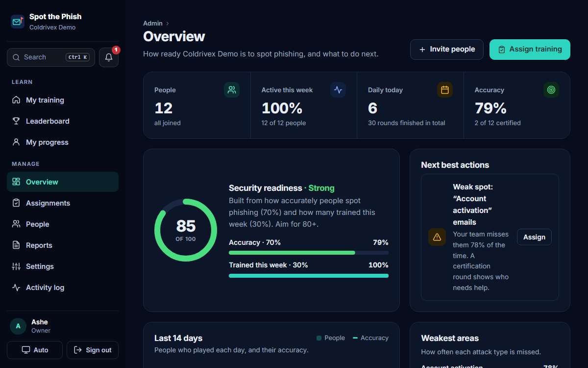
Task: Click the Assign training button
Action: coord(530,50)
